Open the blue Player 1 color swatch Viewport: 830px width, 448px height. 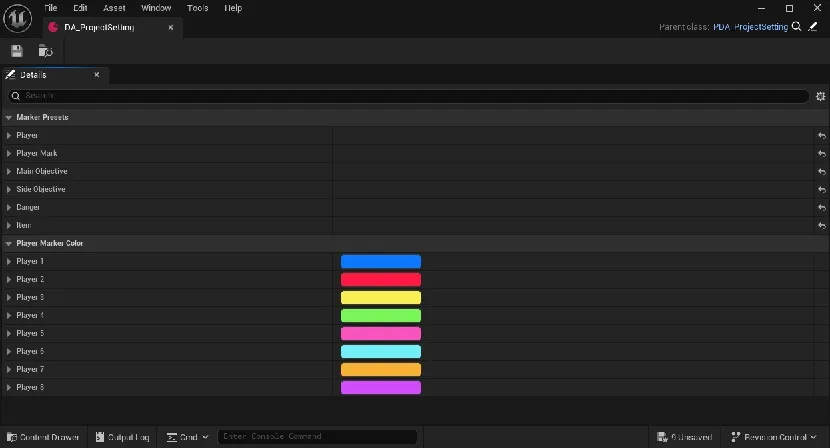pos(381,262)
